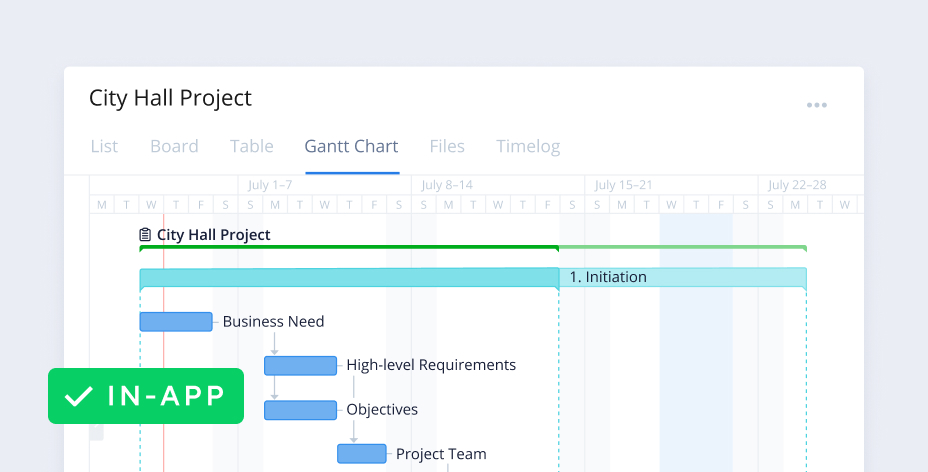Click the green City Hall Project summary bar
This screenshot has width=928, height=472.
coord(472,248)
